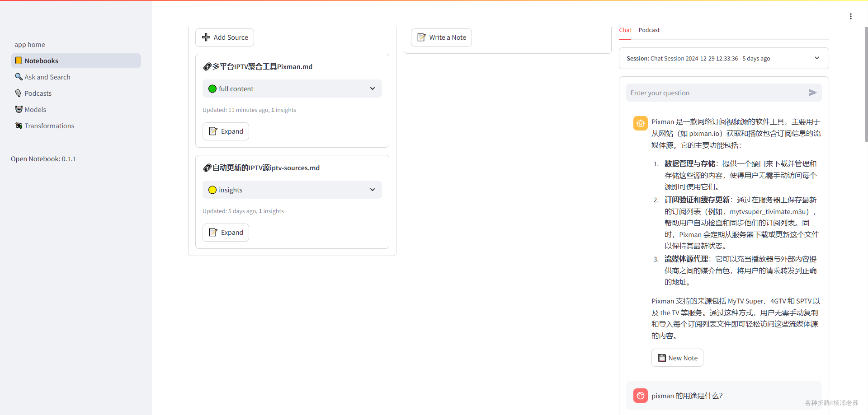Click the send arrow in question box
The width and height of the screenshot is (868, 415).
[812, 93]
